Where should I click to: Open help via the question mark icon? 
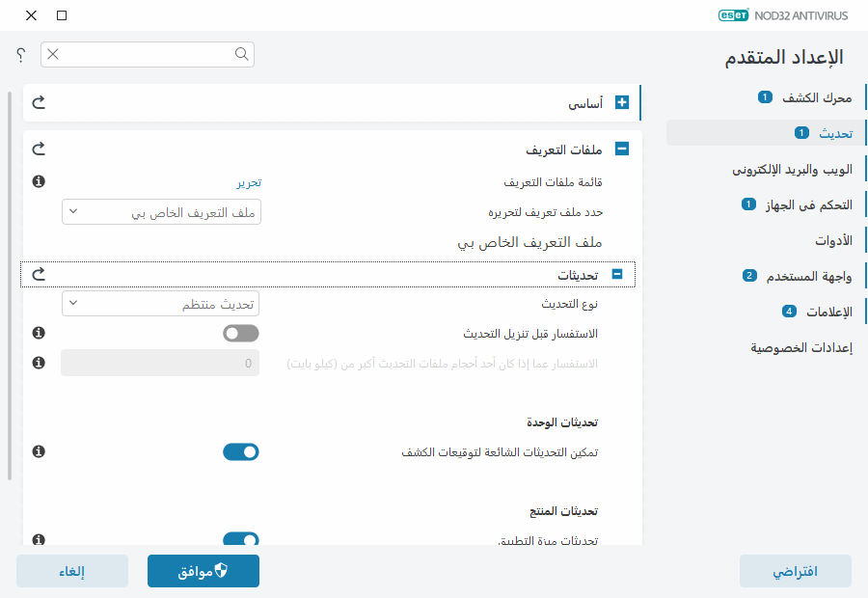(19, 55)
